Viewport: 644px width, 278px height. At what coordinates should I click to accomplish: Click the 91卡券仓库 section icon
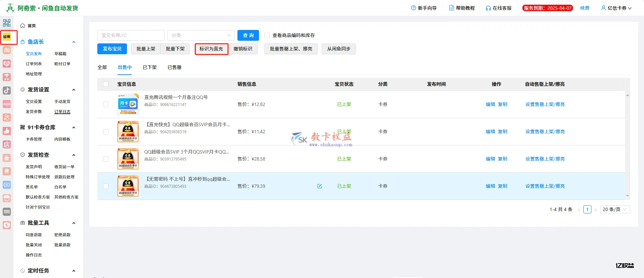tap(23, 127)
